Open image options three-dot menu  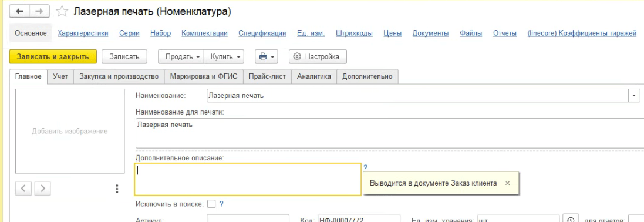click(117, 189)
